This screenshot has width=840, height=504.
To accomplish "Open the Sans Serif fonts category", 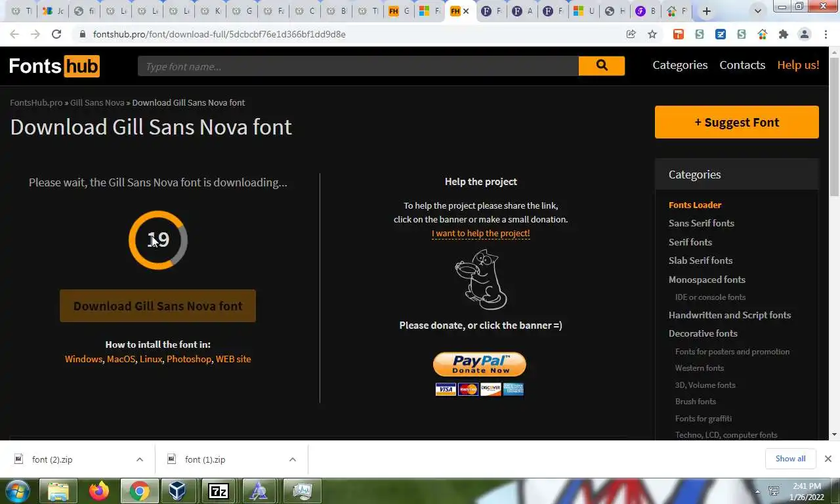I will [702, 223].
